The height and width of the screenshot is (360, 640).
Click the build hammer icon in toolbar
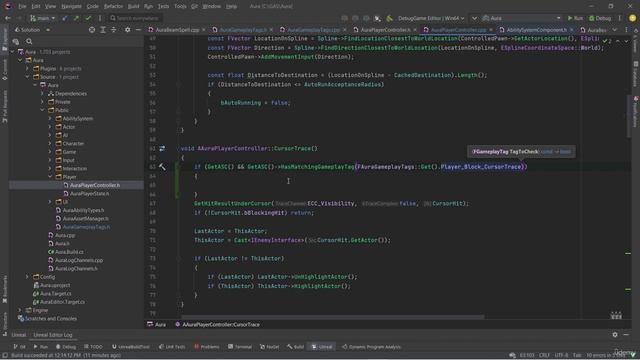point(389,18)
